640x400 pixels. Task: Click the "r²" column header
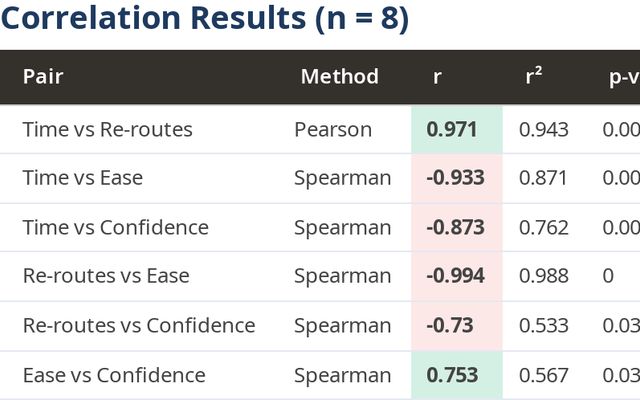[534, 77]
